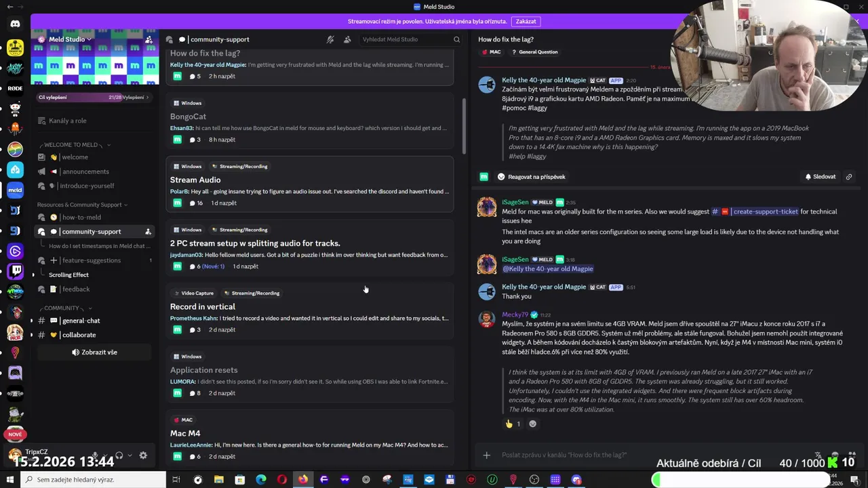868x488 pixels.
Task: Open the Cíl vylepšení boost progress bar
Action: coord(95,98)
